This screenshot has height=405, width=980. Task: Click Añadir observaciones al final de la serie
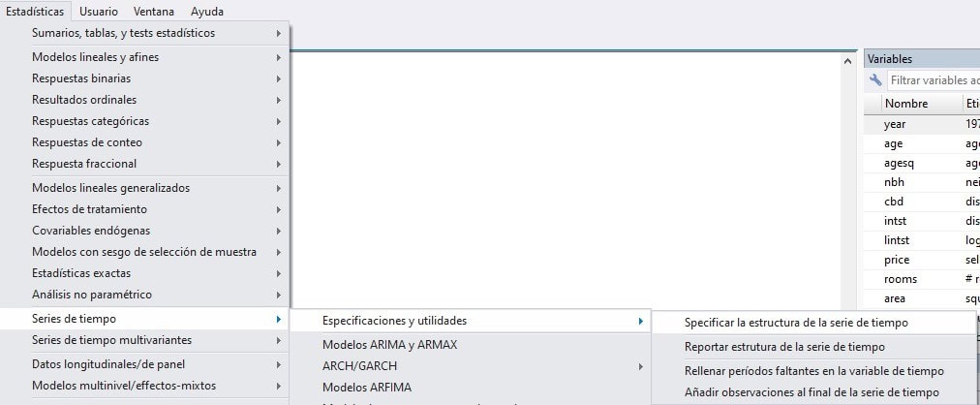coord(812,392)
